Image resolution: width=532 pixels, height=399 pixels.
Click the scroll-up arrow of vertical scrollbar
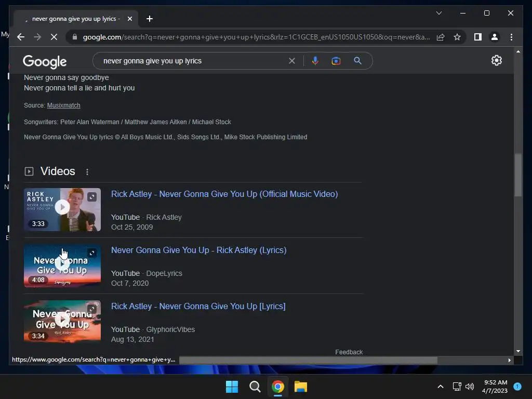pyautogui.click(x=518, y=51)
